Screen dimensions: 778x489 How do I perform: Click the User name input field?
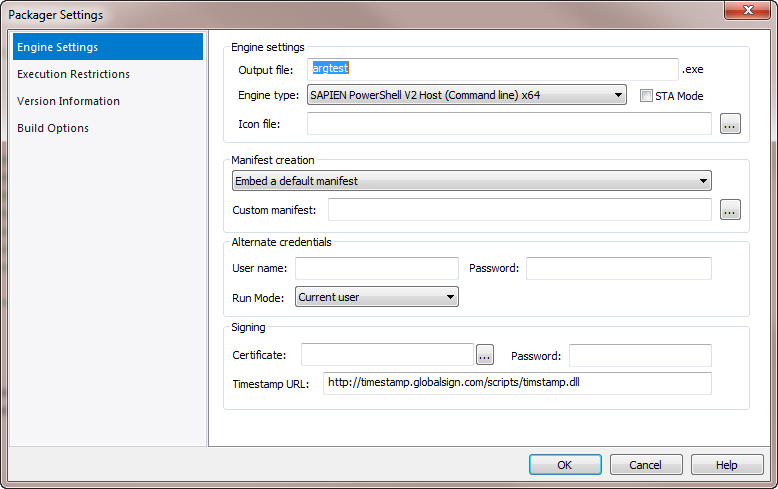click(377, 268)
